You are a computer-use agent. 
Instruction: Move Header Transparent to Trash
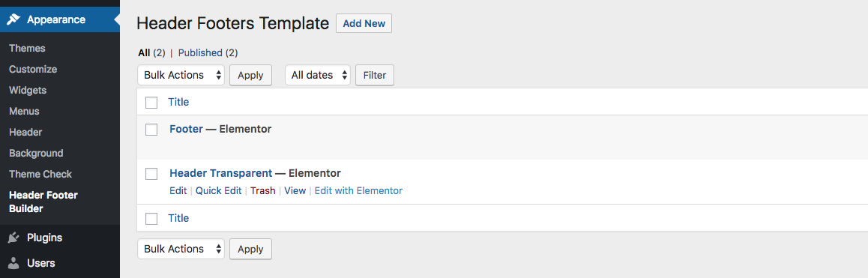coord(263,190)
